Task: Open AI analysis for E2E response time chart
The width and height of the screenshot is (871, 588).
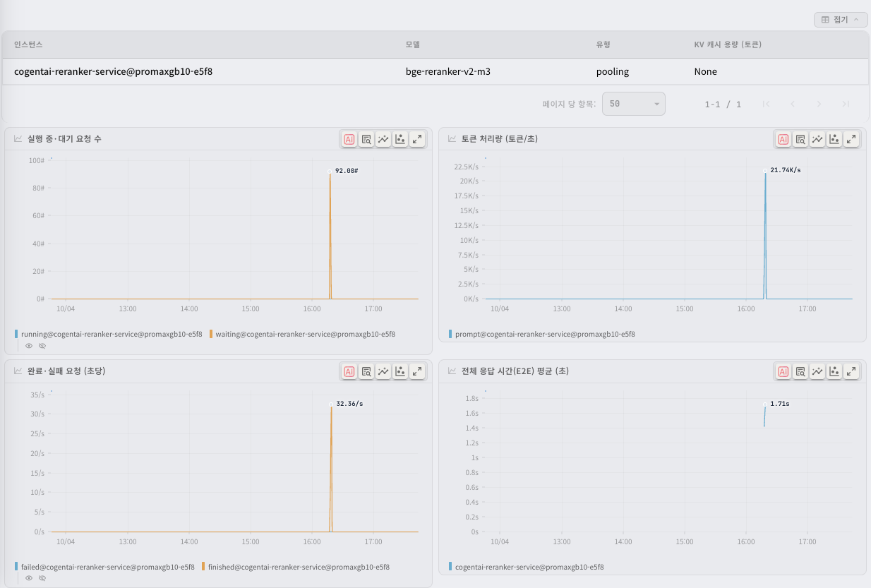Action: point(783,371)
